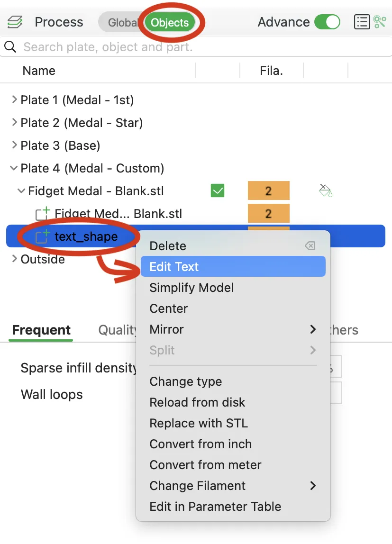Image resolution: width=392 pixels, height=544 pixels.
Task: Expand the Mirror submenu
Action: point(312,329)
